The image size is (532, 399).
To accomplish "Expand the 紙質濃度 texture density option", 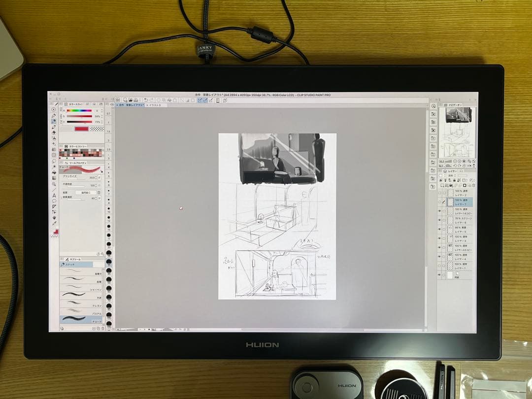I will coord(62,198).
